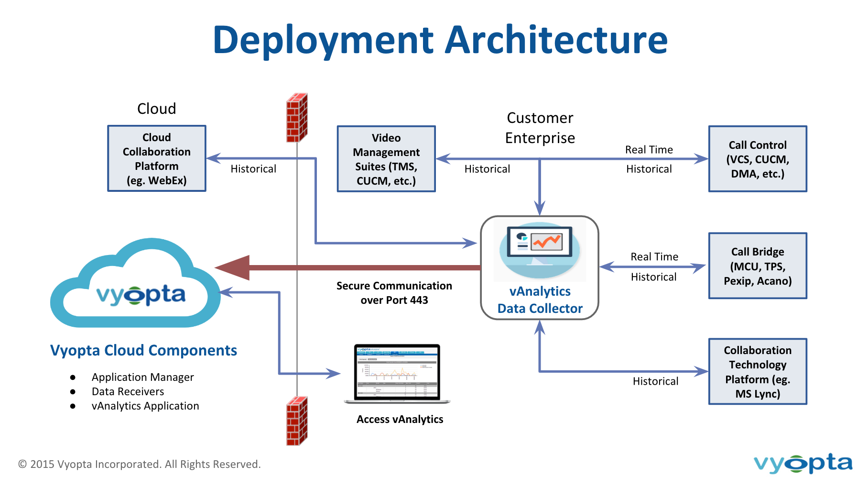Click the 'Data Receivers' bullet item
Screen dimensions: 868x488
(x=128, y=391)
